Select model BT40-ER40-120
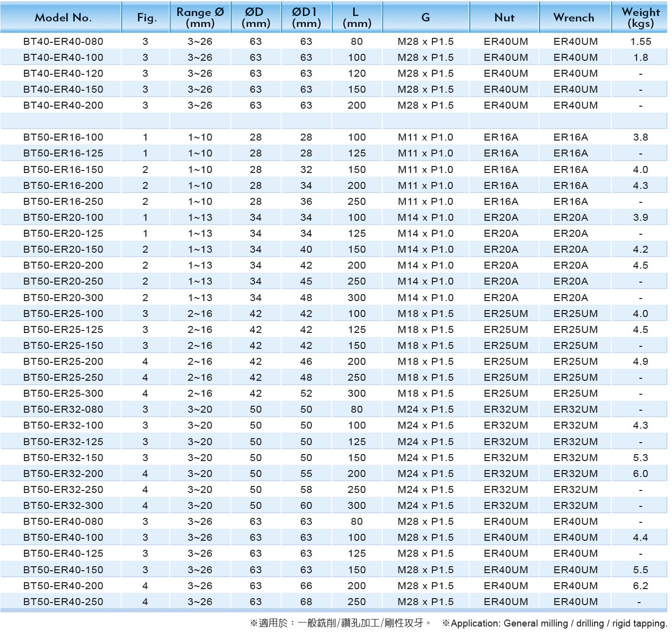 tap(63, 73)
